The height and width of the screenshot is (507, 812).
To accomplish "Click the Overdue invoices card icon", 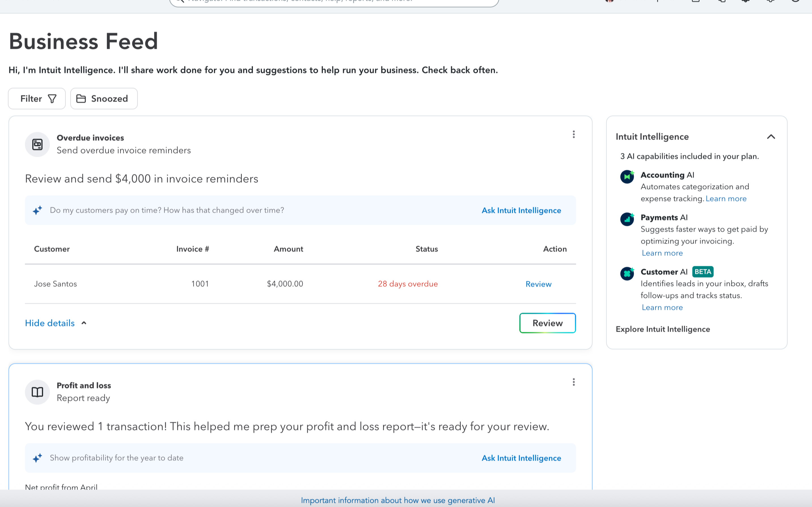I will point(37,145).
